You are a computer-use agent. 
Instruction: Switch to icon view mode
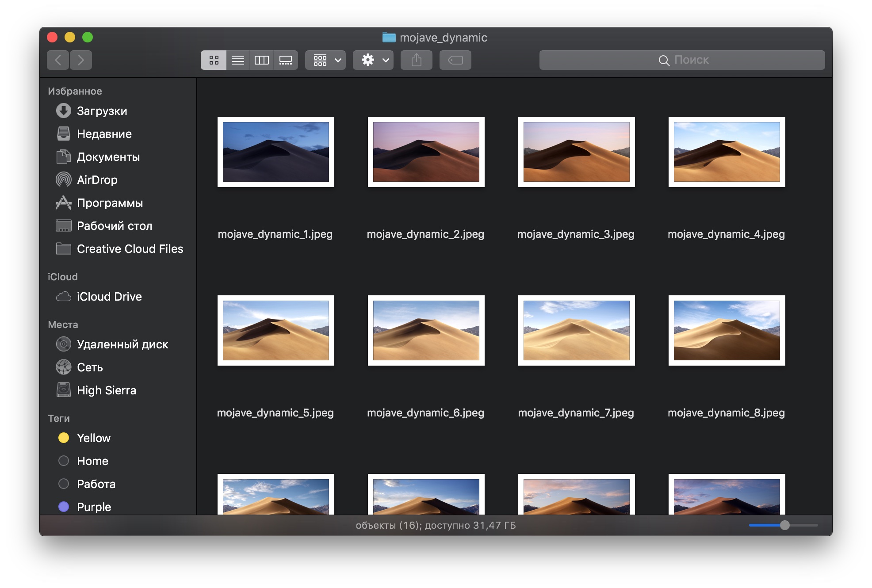click(x=214, y=60)
